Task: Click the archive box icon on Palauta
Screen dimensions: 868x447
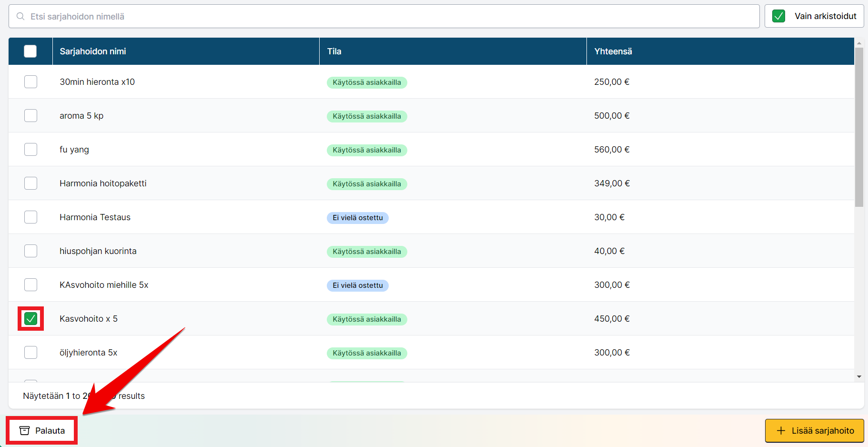Action: pos(24,431)
